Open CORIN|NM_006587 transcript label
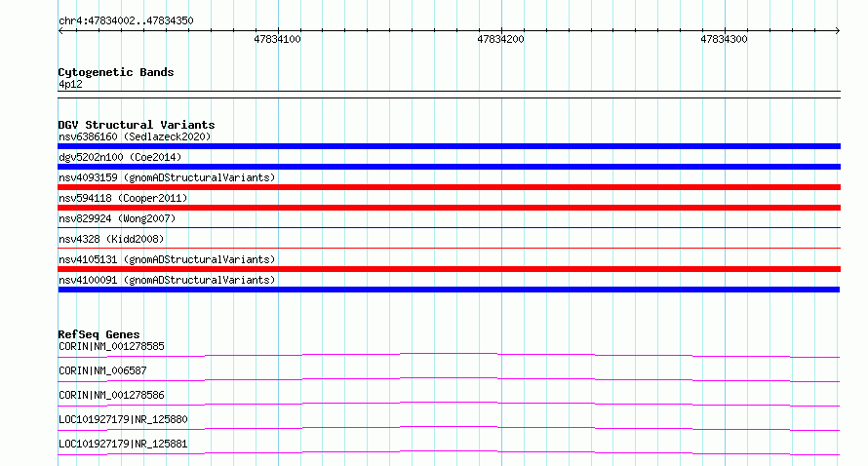Image resolution: width=868 pixels, height=466 pixels. pyautogui.click(x=102, y=370)
